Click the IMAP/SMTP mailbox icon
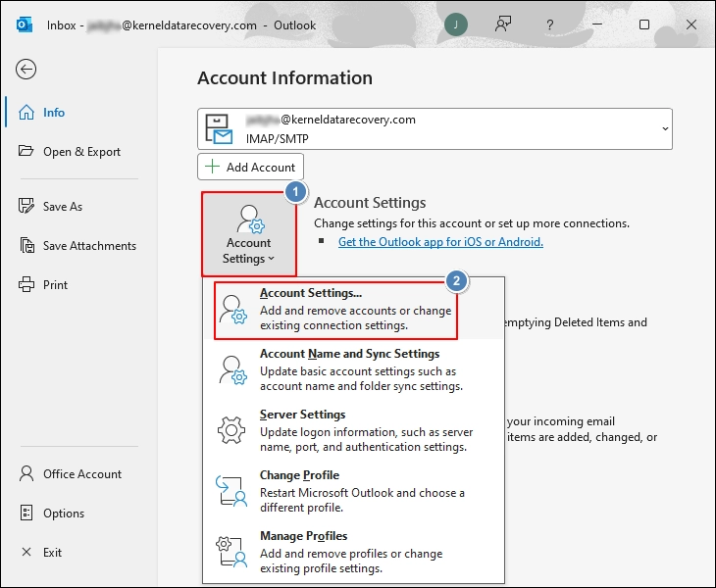 click(x=219, y=129)
